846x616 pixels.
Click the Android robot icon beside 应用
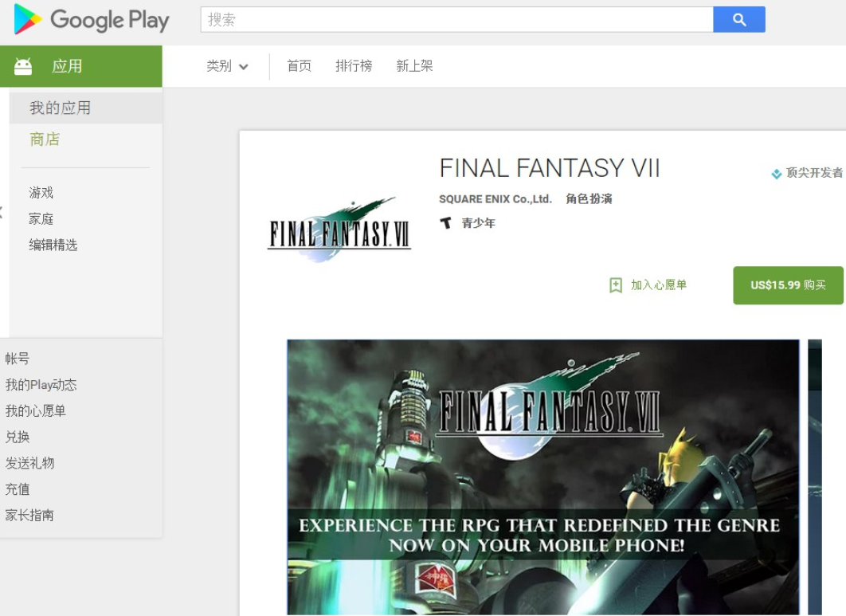[22, 66]
